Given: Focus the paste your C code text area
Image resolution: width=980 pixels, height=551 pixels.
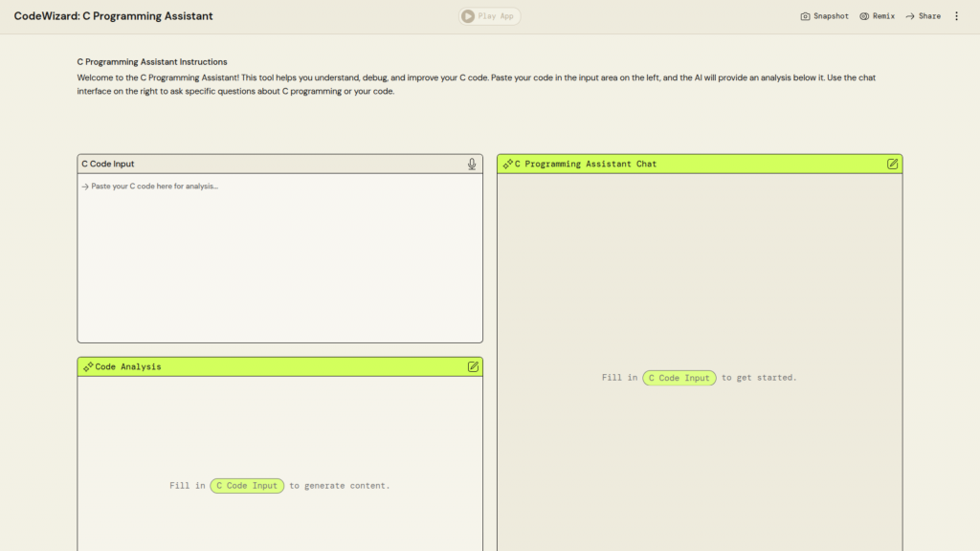Looking at the screenshot, I should tap(279, 256).
